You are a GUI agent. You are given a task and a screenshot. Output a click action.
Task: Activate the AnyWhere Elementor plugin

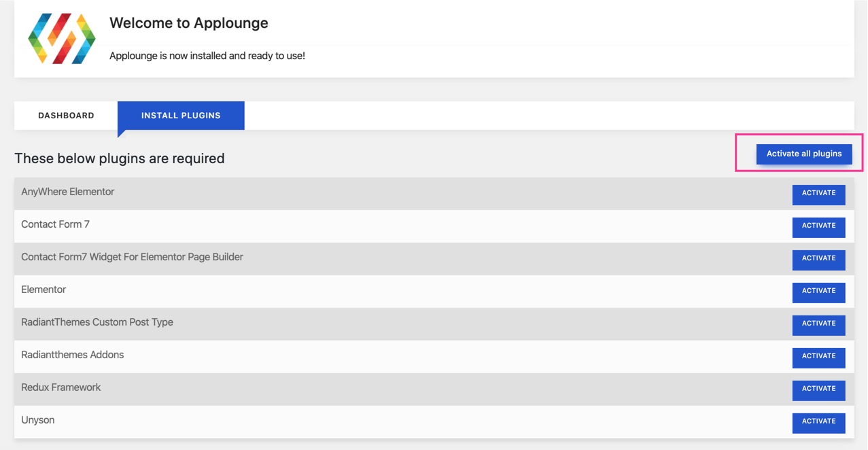(818, 194)
